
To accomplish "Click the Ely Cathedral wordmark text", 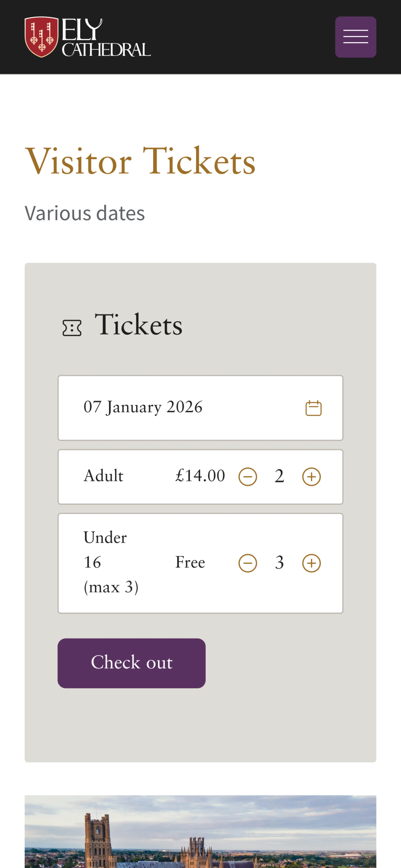I will point(106,38).
